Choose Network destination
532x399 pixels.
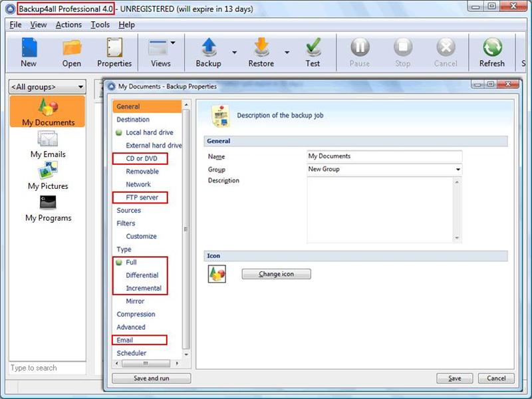point(138,184)
